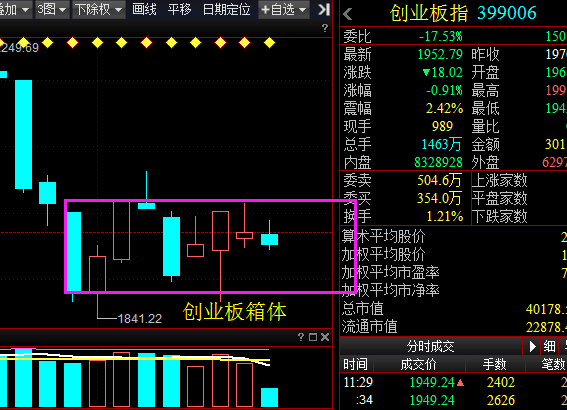Select the 平移 pan tool
567x410 pixels.
point(180,9)
